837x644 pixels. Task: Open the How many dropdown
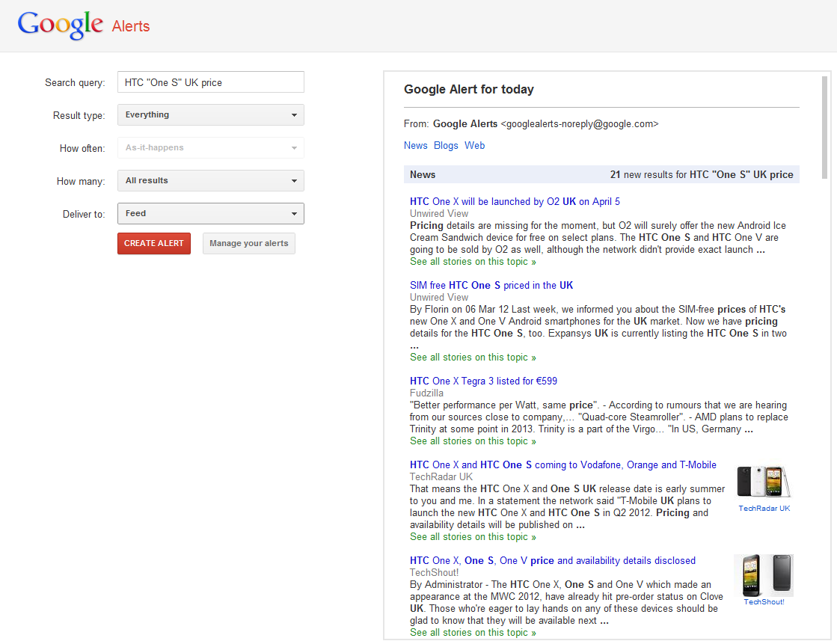211,180
